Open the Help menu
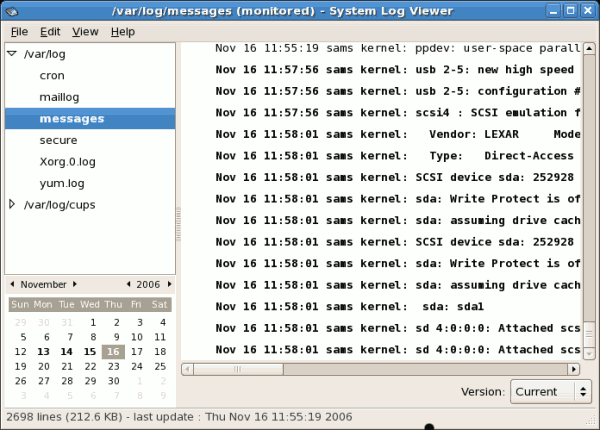Viewport: 600px width, 430px height. (x=123, y=32)
